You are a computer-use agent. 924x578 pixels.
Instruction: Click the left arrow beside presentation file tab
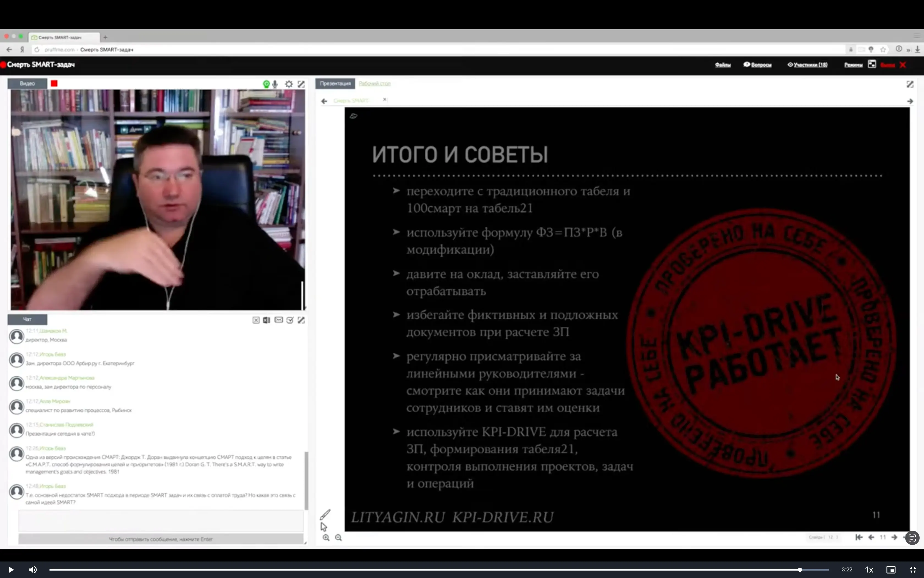point(324,101)
